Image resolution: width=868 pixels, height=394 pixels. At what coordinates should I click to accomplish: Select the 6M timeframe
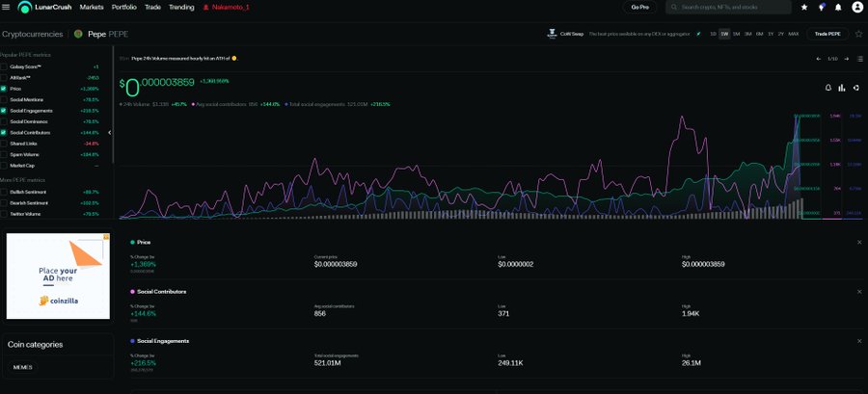[x=760, y=34]
